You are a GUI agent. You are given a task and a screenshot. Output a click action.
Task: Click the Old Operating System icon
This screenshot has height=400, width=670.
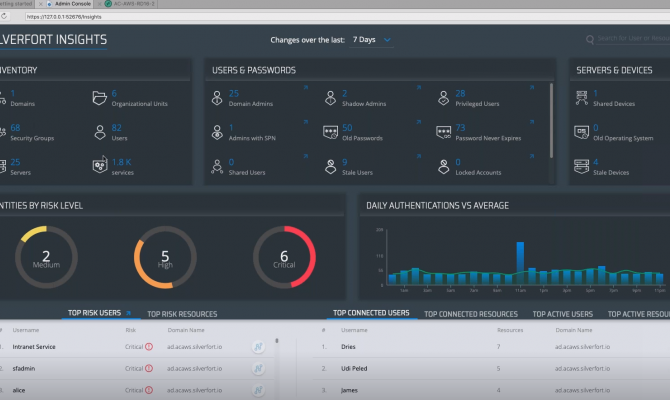(x=582, y=132)
